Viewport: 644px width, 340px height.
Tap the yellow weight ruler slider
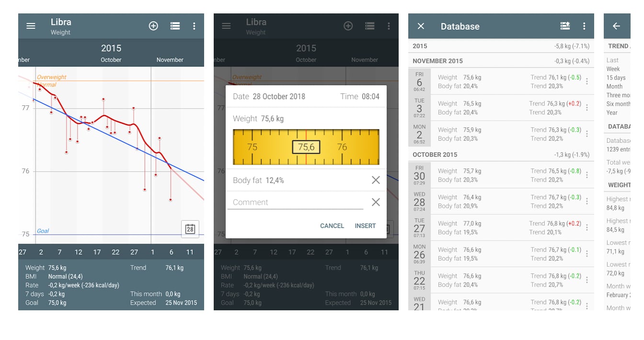[306, 147]
